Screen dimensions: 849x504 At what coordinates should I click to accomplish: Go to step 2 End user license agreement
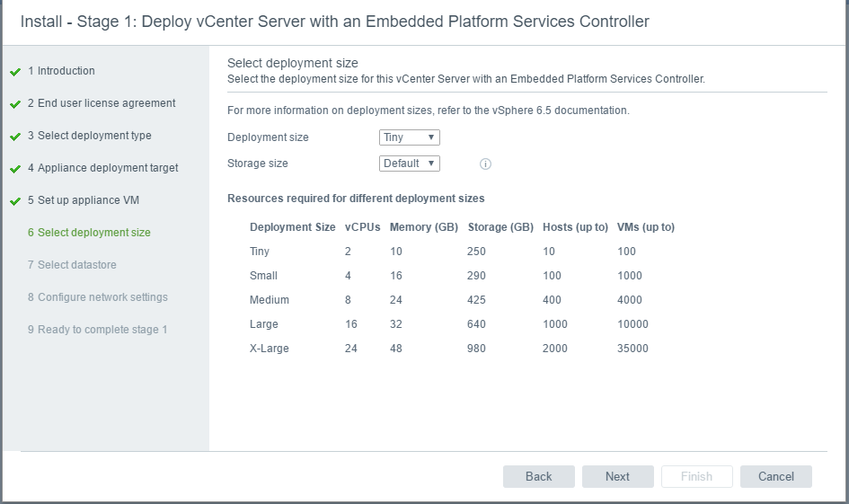[102, 103]
